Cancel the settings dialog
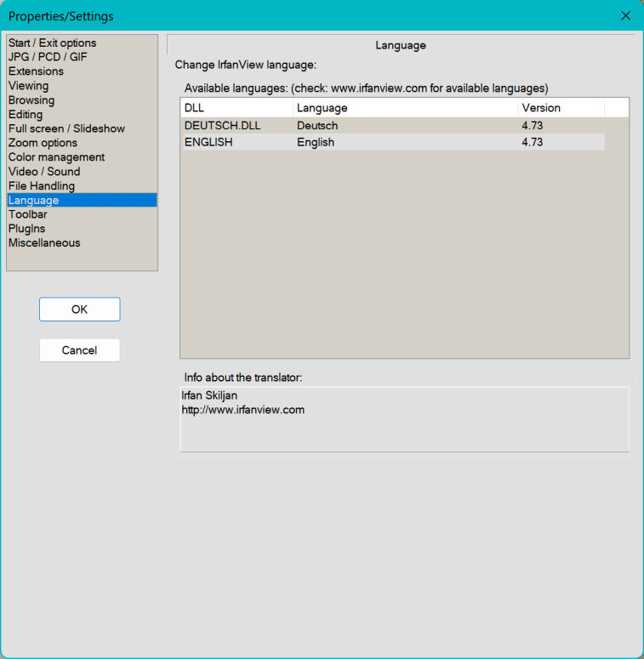The height and width of the screenshot is (659, 644). pos(79,350)
